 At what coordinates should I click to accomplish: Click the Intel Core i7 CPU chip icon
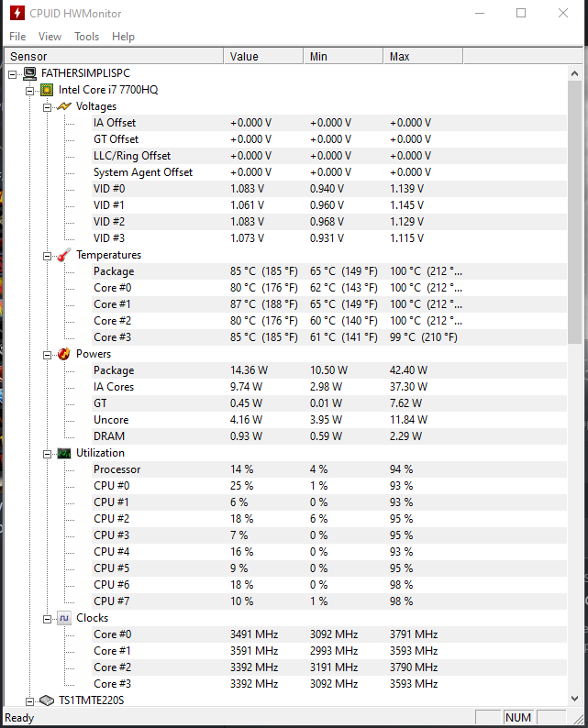pos(47,90)
